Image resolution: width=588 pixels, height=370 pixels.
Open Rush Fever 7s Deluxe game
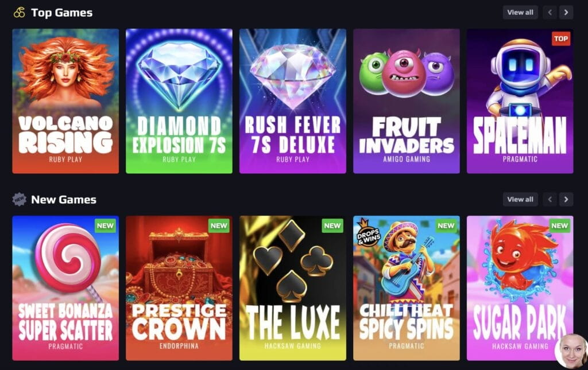(x=293, y=101)
